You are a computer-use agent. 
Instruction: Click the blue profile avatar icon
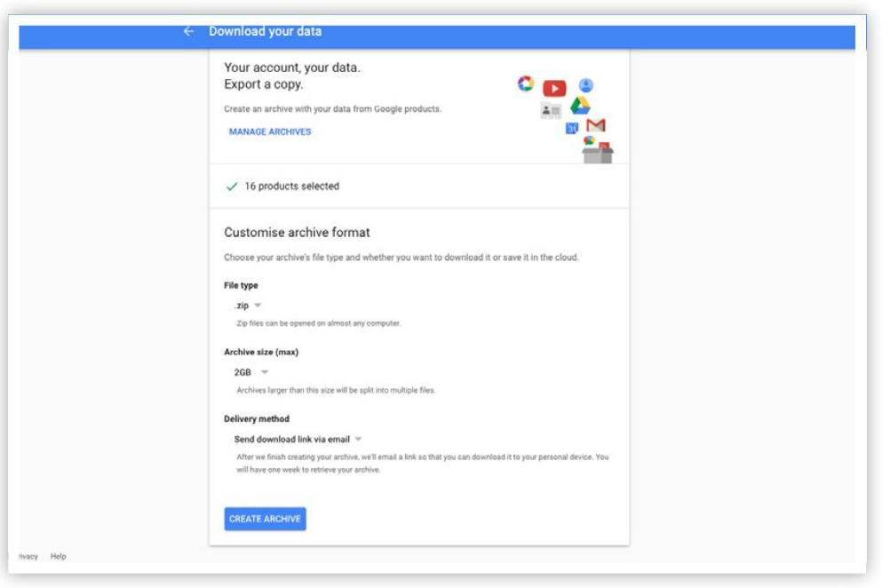tap(585, 85)
